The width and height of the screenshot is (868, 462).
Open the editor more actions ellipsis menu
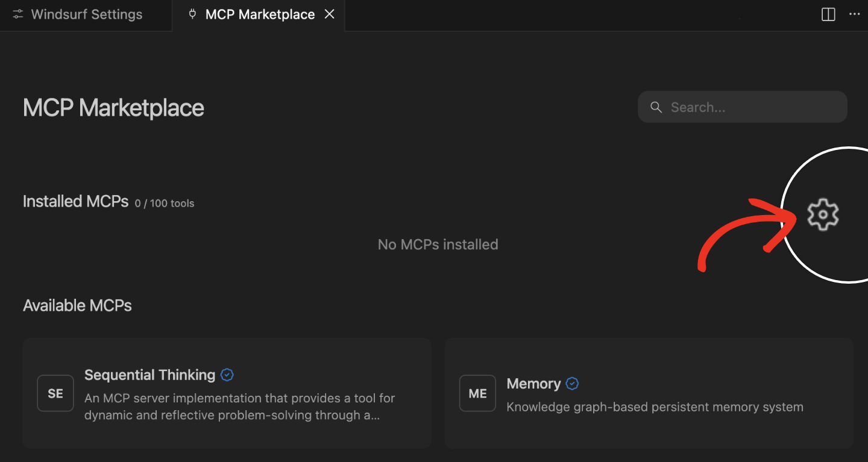point(855,14)
